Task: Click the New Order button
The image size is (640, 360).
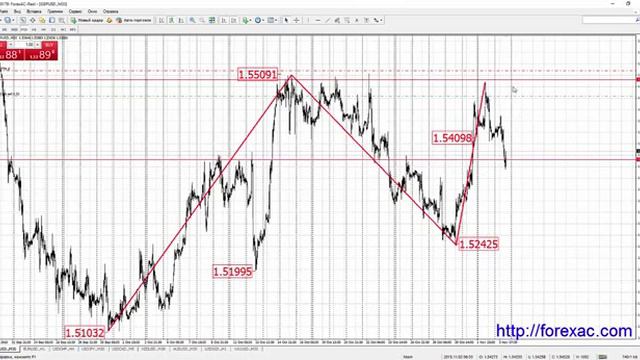Action: (x=87, y=20)
